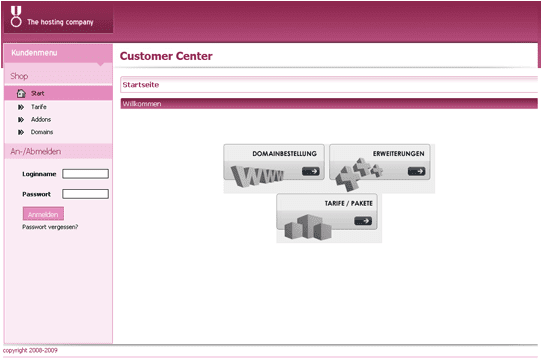
Task: Click the plus-signs graphic on Erweiterungen
Action: pyautogui.click(x=358, y=174)
